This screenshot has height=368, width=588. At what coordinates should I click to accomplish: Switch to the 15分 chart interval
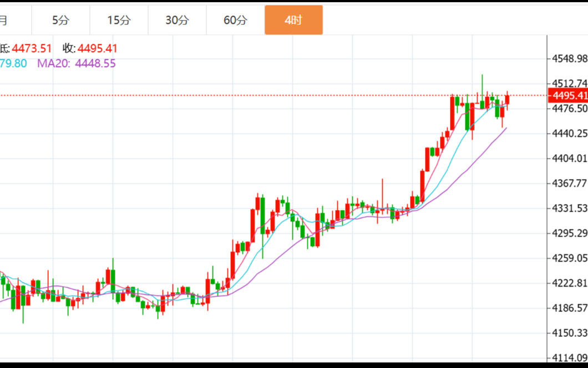pyautogui.click(x=119, y=21)
